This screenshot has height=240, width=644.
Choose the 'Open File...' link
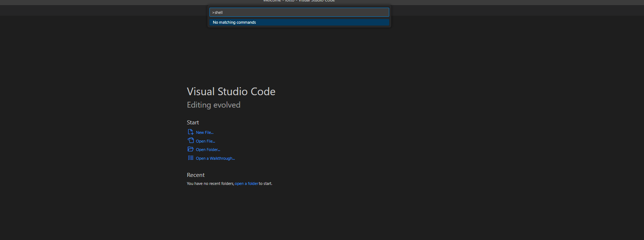coord(205,141)
